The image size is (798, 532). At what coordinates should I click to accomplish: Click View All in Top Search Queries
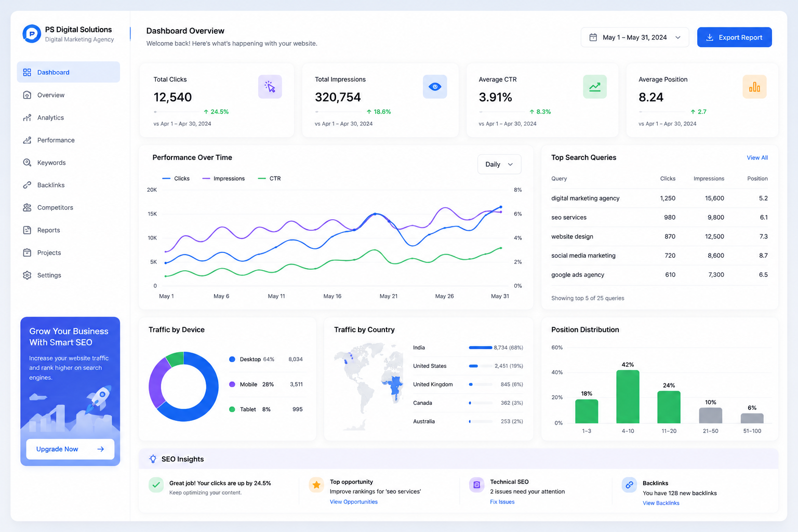coord(757,158)
